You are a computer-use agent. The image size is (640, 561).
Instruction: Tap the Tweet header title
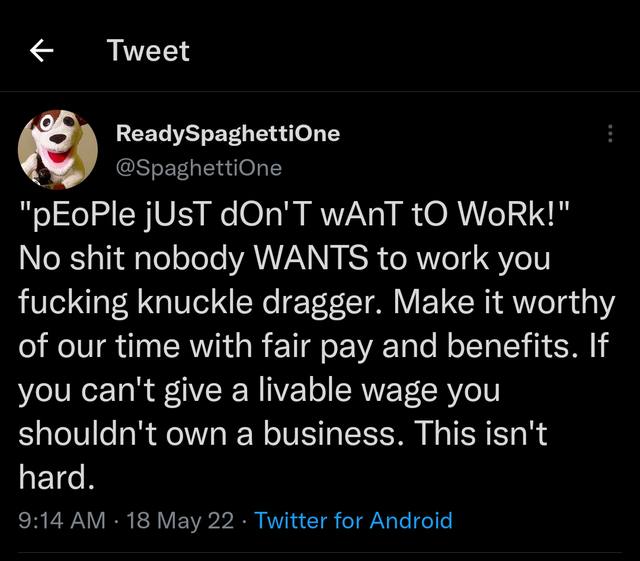tap(148, 51)
